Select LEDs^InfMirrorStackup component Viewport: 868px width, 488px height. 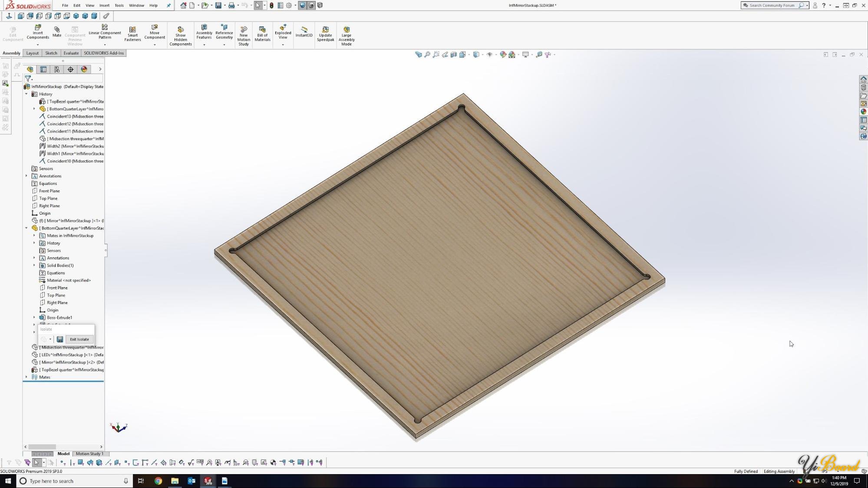(67, 355)
